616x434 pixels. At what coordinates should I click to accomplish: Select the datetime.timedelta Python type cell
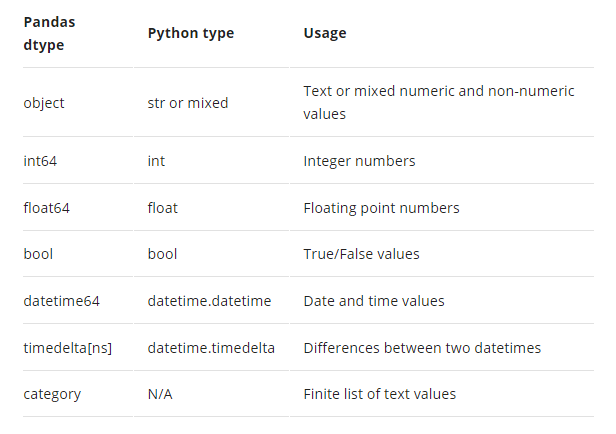tap(211, 348)
